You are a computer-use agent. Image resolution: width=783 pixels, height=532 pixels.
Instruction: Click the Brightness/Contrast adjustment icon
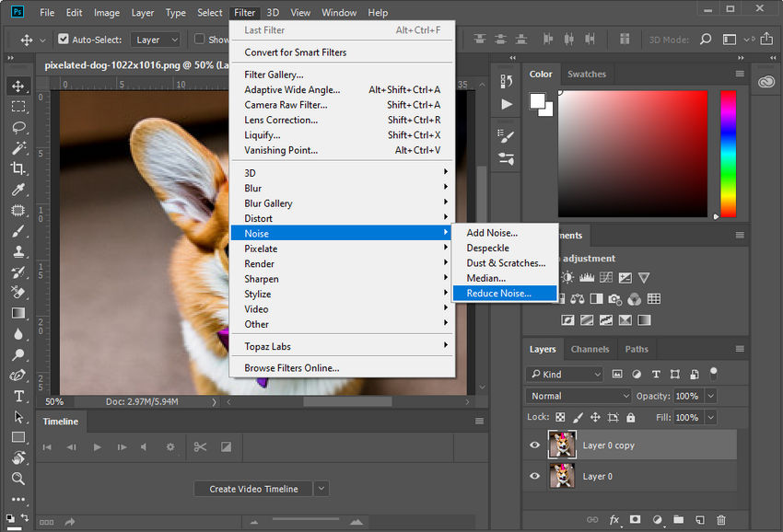(567, 277)
